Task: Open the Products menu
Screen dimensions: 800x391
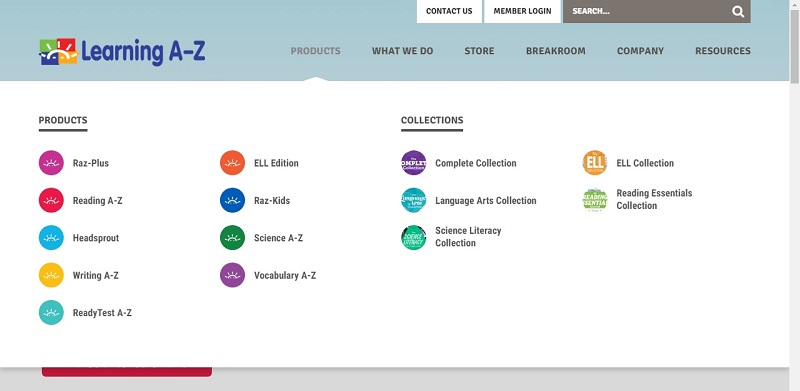Action: (x=315, y=51)
